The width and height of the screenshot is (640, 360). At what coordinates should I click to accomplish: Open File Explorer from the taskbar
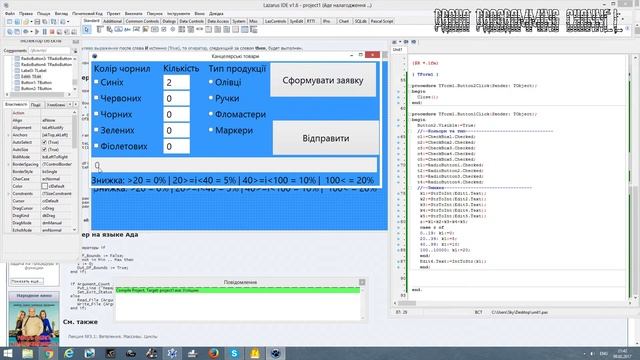28,353
